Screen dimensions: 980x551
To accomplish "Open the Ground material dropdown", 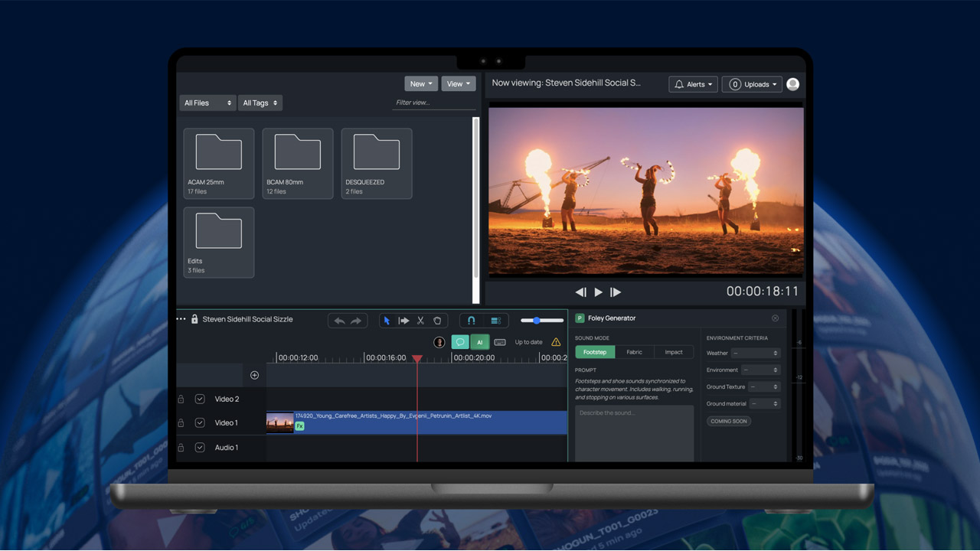I will click(764, 403).
